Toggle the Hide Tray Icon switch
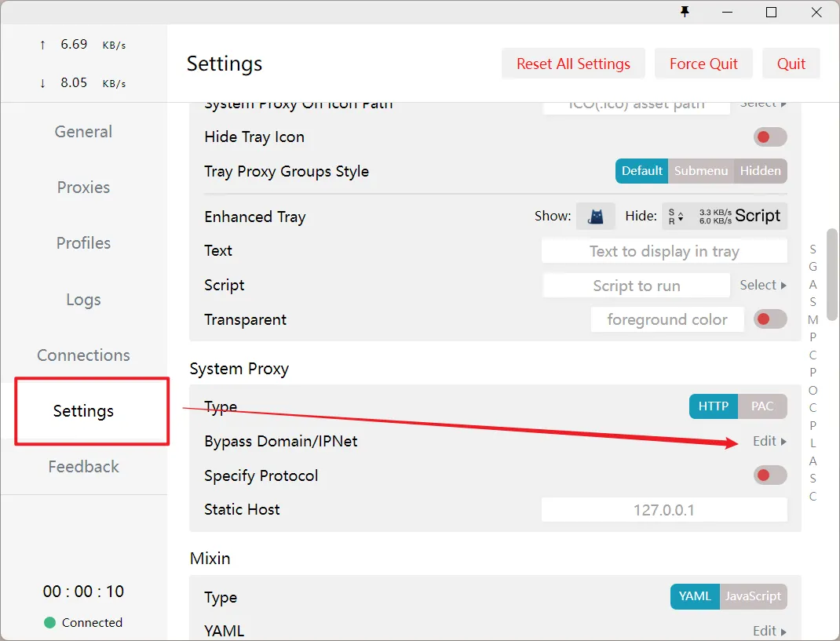Viewport: 840px width, 641px height. pos(769,137)
